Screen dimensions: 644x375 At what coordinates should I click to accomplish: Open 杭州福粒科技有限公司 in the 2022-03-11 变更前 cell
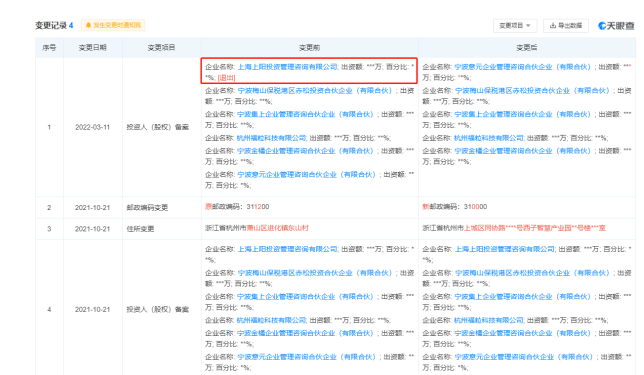[x=271, y=138]
